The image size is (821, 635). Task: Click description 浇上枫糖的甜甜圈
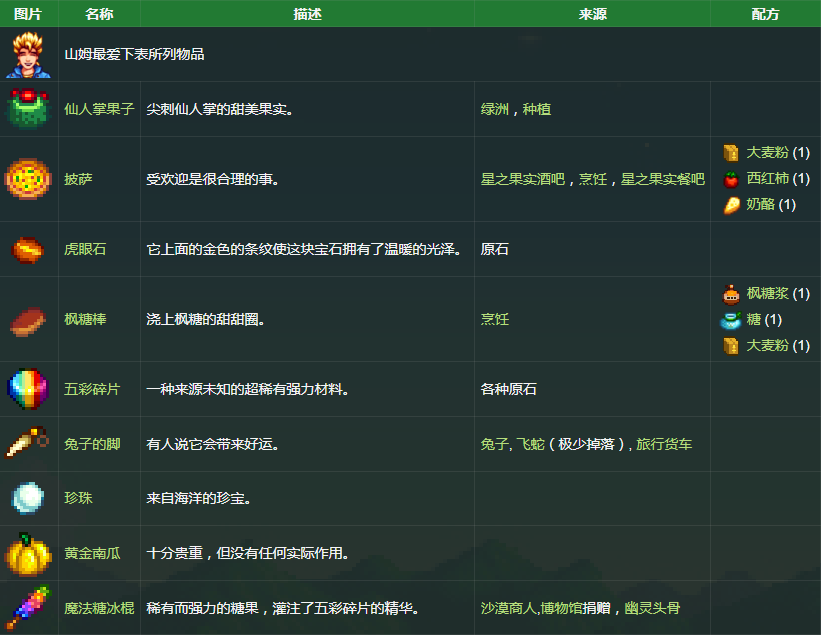click(205, 319)
